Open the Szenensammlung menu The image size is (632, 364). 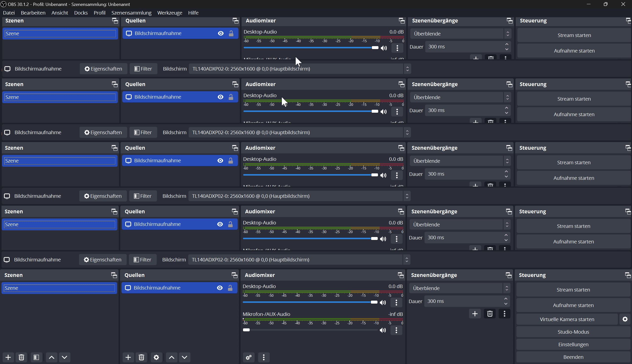click(x=131, y=13)
